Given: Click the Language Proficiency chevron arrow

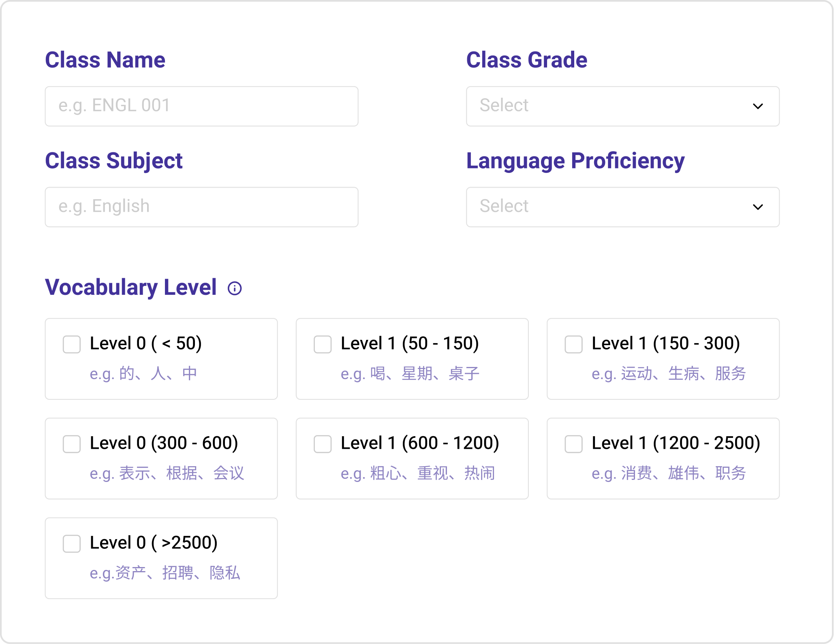Looking at the screenshot, I should (757, 207).
